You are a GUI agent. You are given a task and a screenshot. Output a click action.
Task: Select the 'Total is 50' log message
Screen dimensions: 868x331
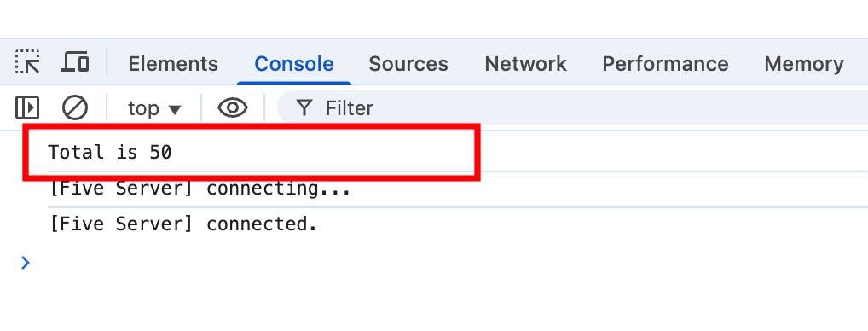[x=110, y=152]
